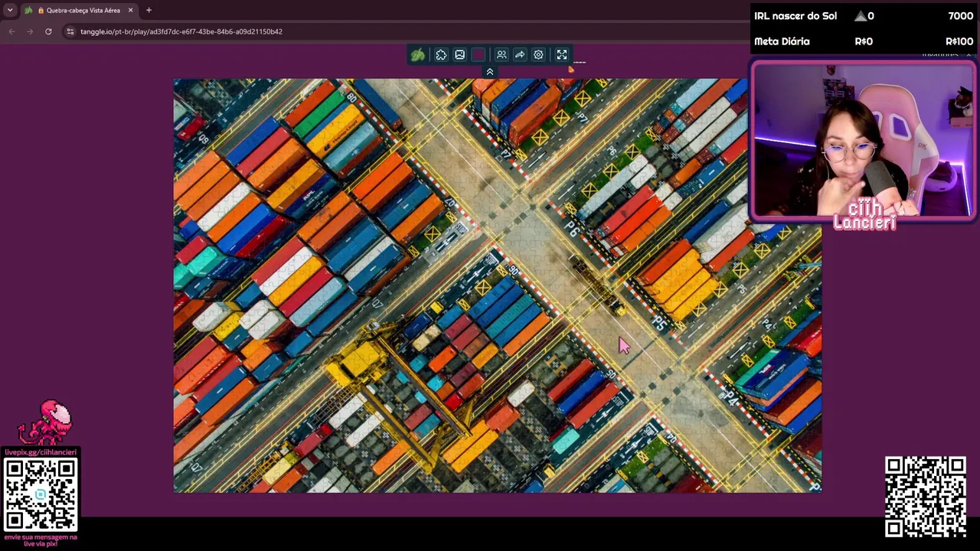Close the Quebra-cabeça Vista Aérea tab

click(x=130, y=10)
